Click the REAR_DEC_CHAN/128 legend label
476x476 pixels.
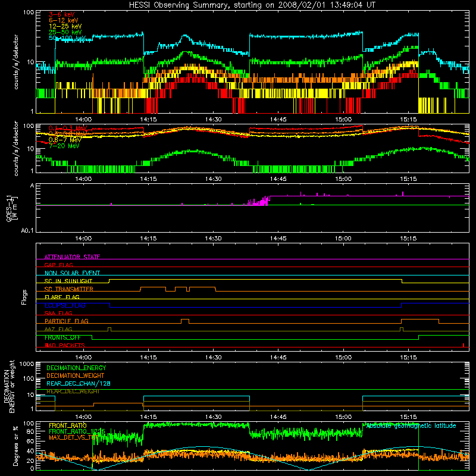point(79,383)
